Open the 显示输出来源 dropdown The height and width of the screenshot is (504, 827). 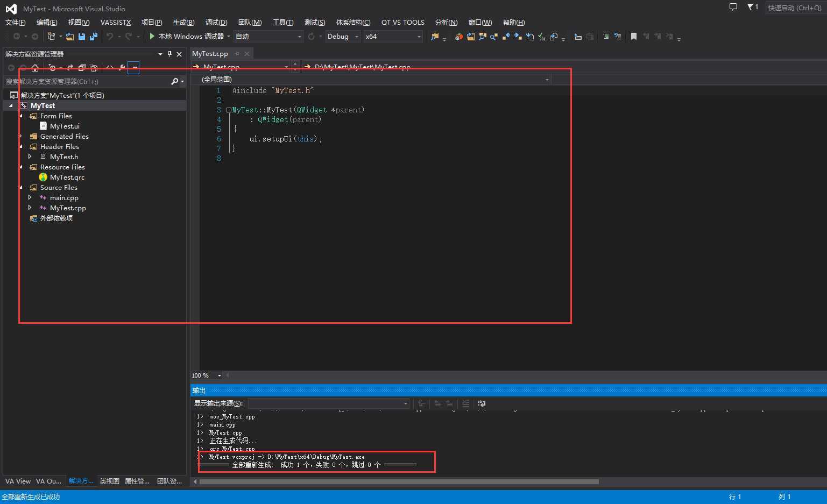tap(405, 403)
